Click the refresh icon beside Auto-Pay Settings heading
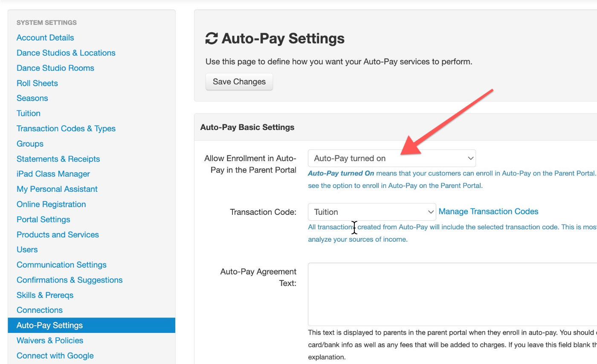The image size is (597, 364). tap(212, 38)
